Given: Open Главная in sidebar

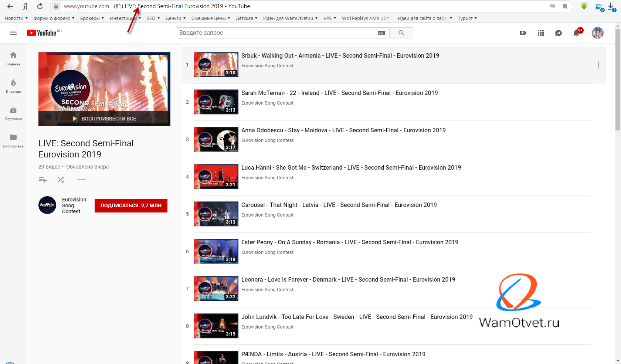Looking at the screenshot, I should (13, 58).
